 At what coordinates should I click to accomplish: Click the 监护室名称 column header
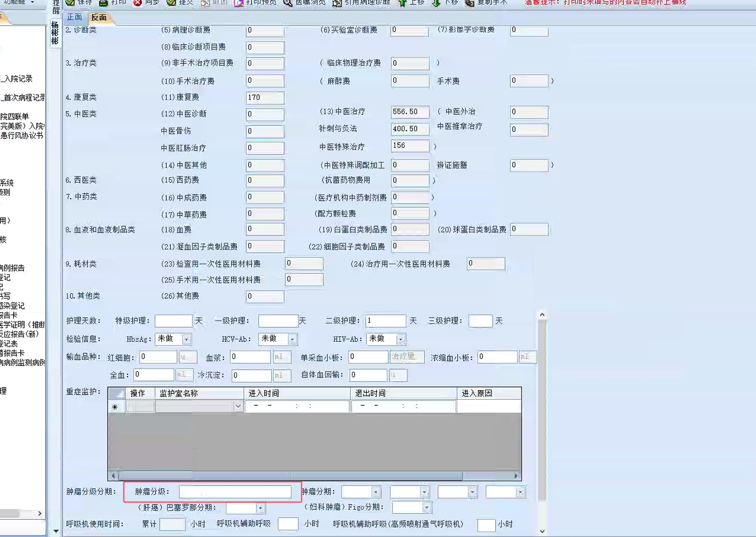tap(200, 393)
